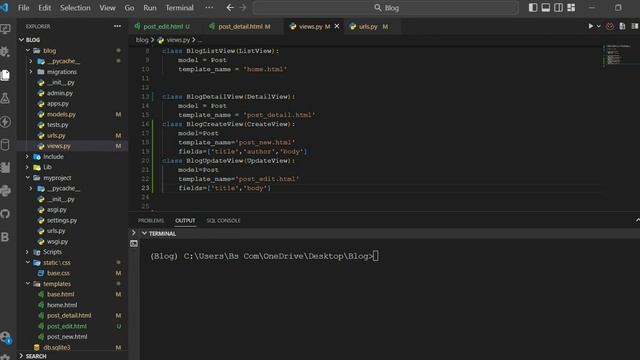Switch to the PROBLEMS panel tab
640x360 pixels.
point(151,220)
